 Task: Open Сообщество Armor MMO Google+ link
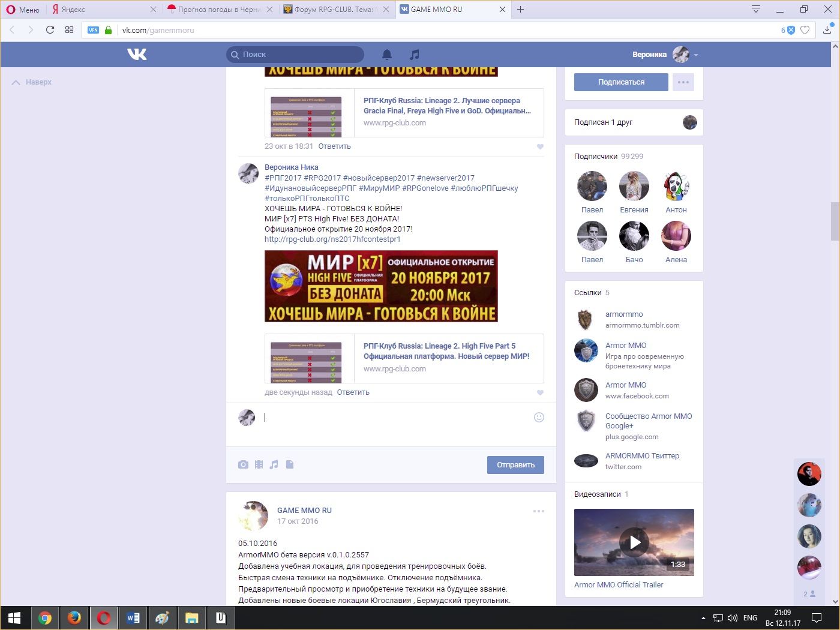point(649,421)
